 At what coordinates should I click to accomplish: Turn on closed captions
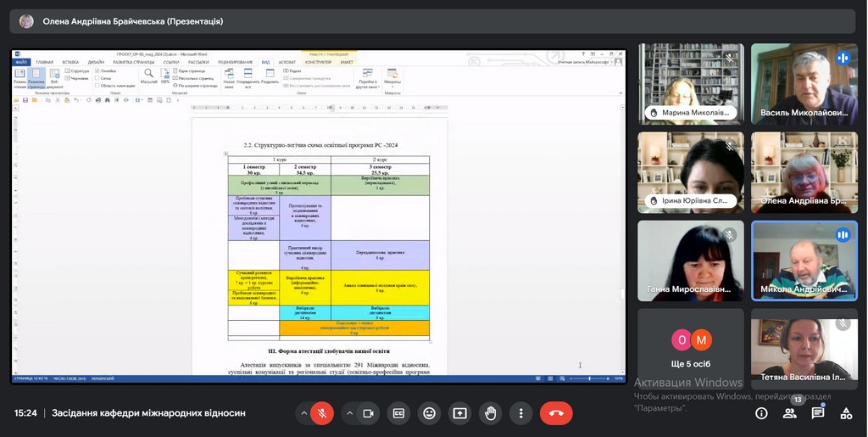398,413
